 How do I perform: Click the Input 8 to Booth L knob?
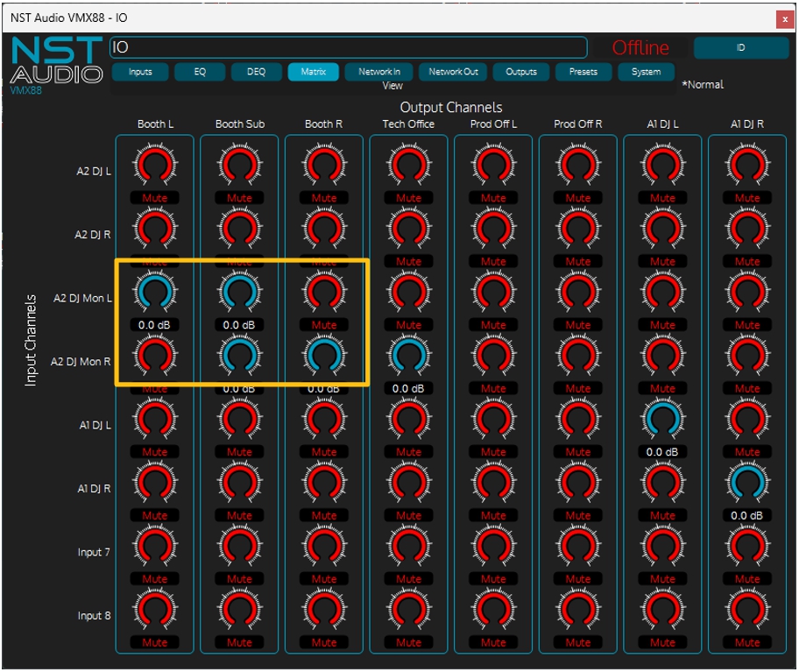[154, 611]
